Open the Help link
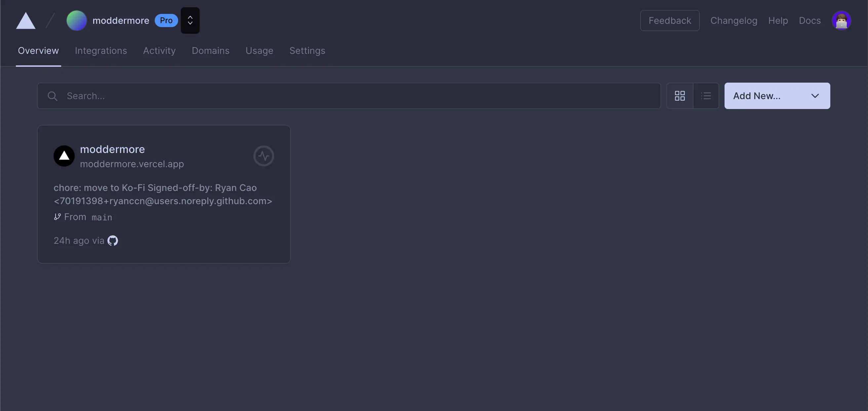Image resolution: width=868 pixels, height=411 pixels. click(778, 20)
